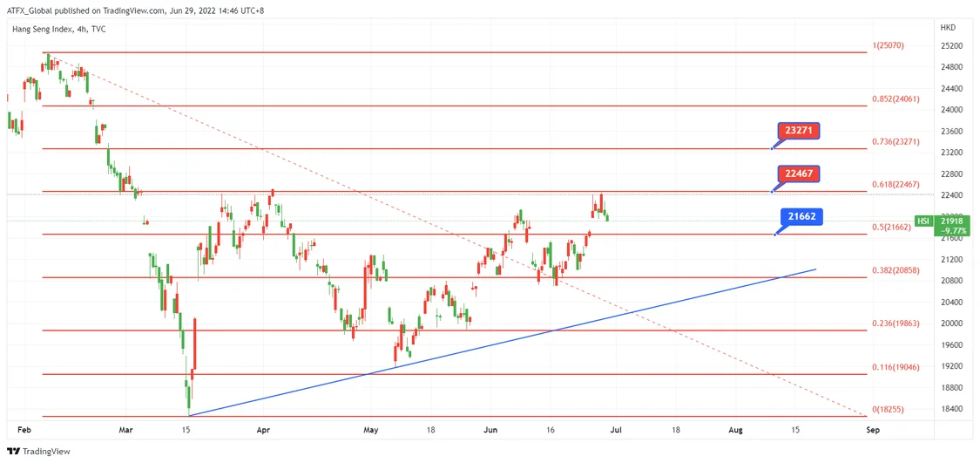Viewport: 980px width, 463px height.
Task: Click the 0.382(20858) Fibonacci label
Action: (x=896, y=270)
